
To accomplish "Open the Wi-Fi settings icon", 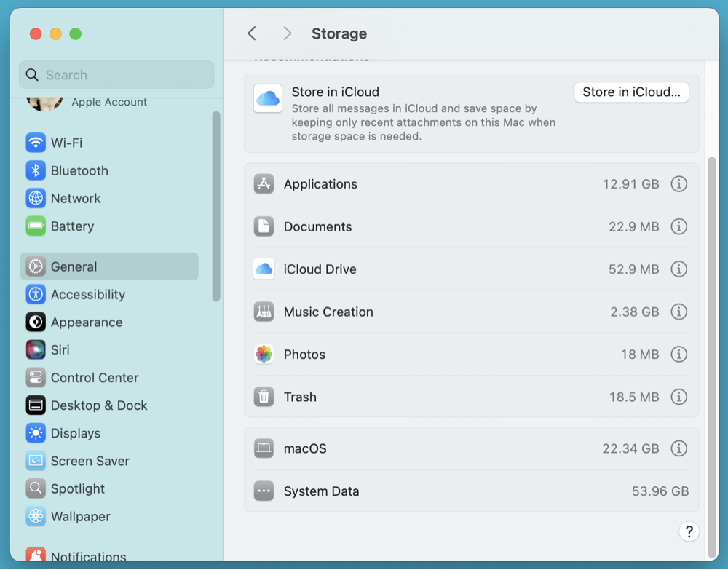I will [x=35, y=143].
